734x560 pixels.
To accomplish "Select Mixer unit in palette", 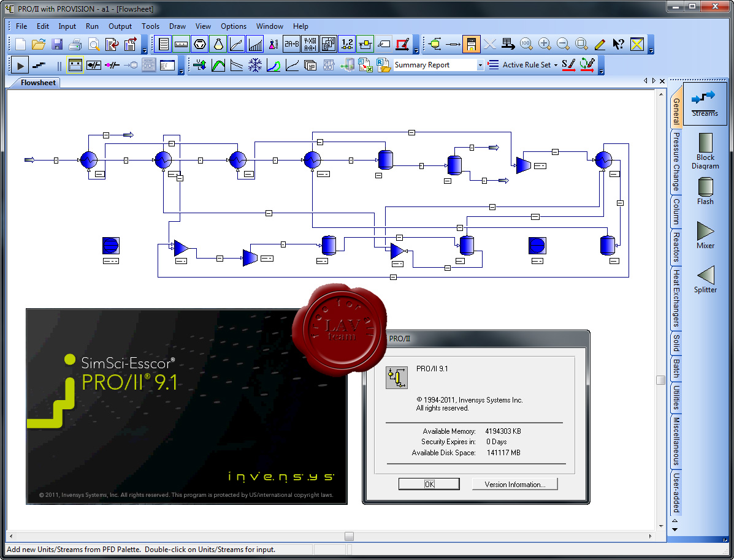I will (705, 235).
